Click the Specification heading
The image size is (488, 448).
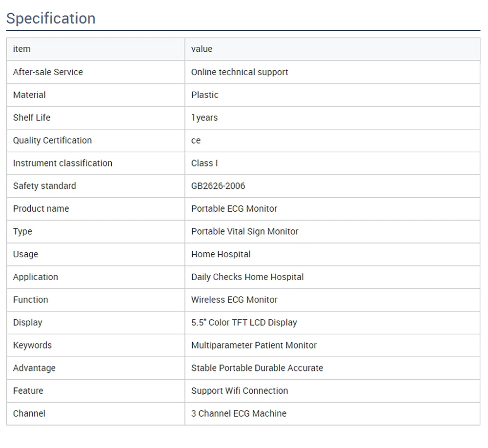pyautogui.click(x=51, y=19)
